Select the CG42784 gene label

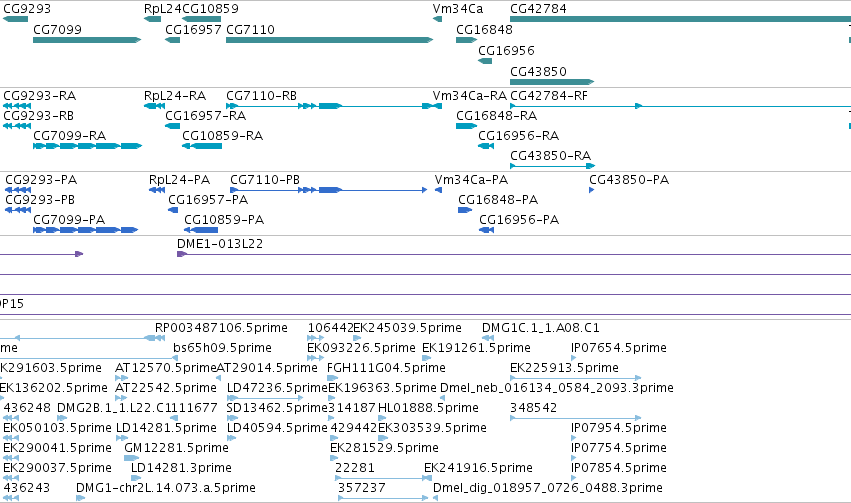click(x=538, y=9)
